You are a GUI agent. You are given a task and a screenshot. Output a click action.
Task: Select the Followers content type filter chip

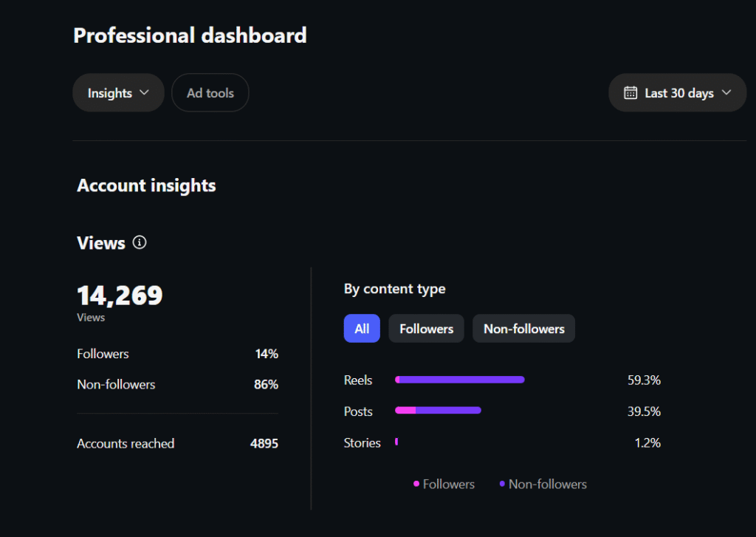426,329
